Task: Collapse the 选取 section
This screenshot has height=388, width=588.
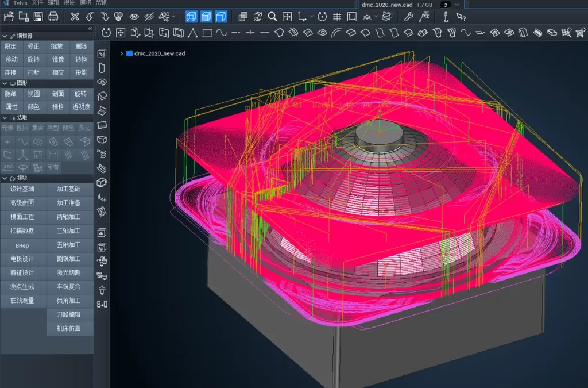Action: pyautogui.click(x=5, y=118)
